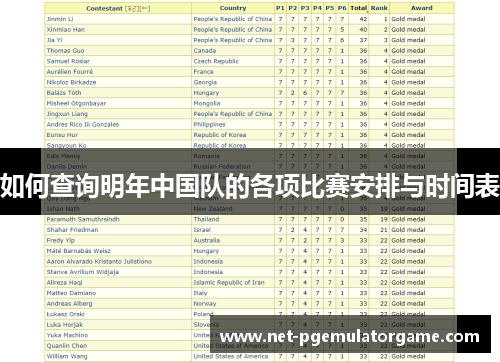Screen dimensions: 500x362
Task: Open United States link in William Wang row
Action: pos(231,356)
